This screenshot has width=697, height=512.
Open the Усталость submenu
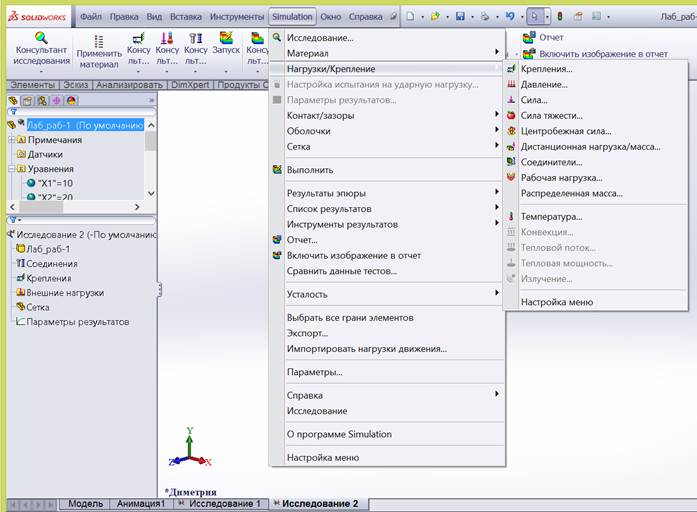(x=307, y=294)
